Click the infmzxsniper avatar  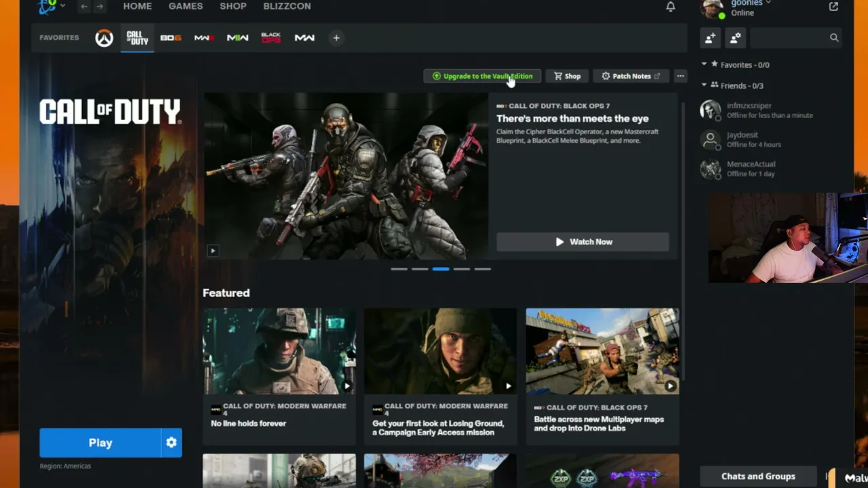[710, 110]
